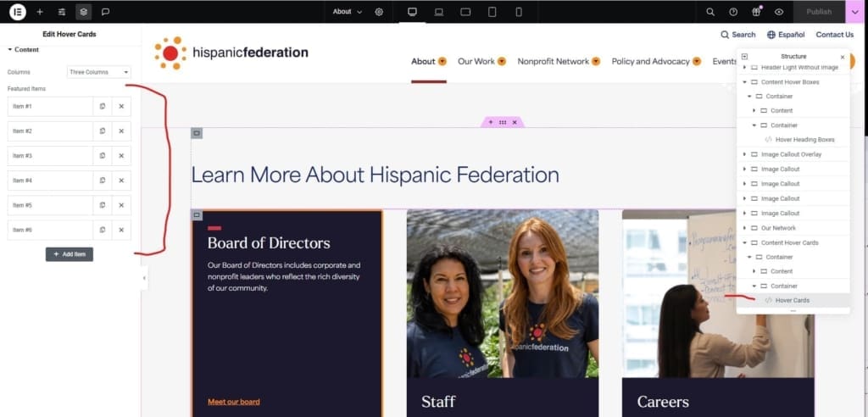This screenshot has height=417, width=868.
Task: Remove Item #5 from featured items
Action: coord(121,205)
